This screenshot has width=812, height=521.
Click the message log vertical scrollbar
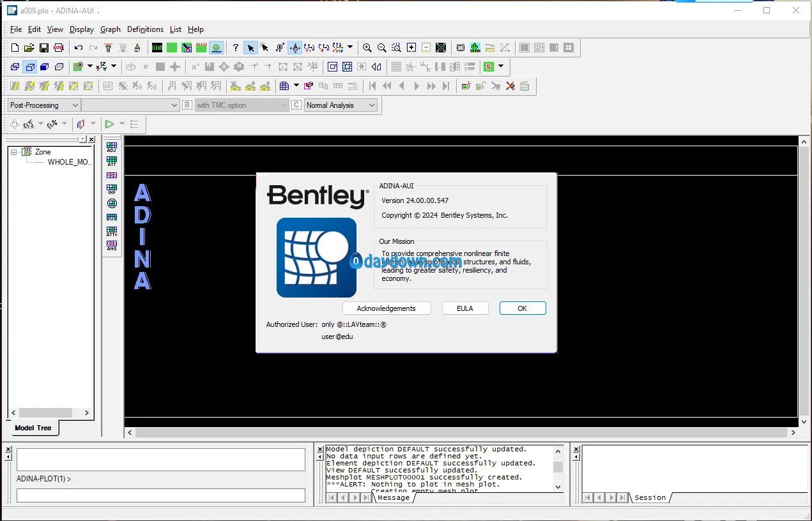coord(558,468)
